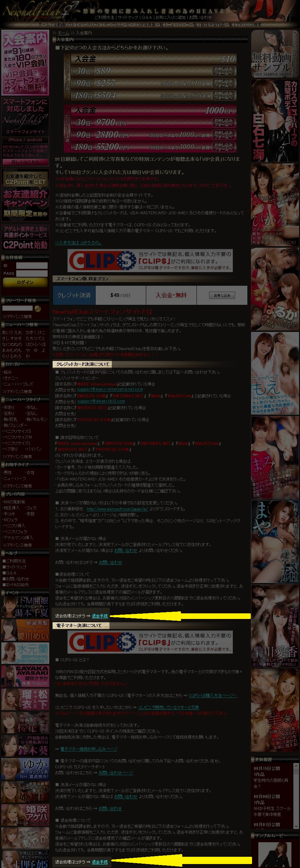Open アドバンス検索 in the top navigation bar
300x868 pixels.
(249, 24)
